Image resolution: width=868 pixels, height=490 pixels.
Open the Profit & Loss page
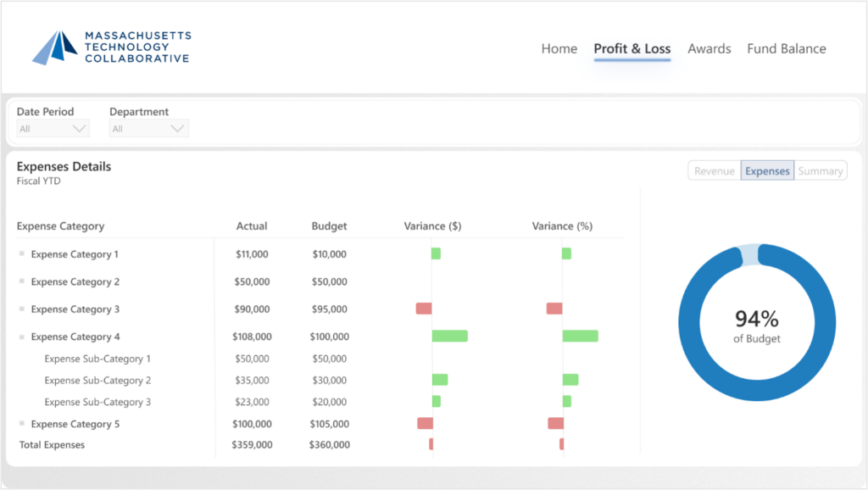coord(632,48)
